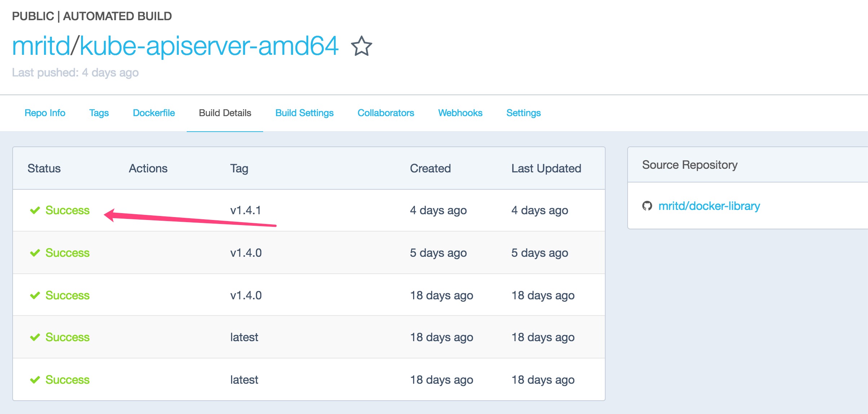The height and width of the screenshot is (414, 868).
Task: Click the checkmark on the 5 days ago row
Action: [35, 253]
